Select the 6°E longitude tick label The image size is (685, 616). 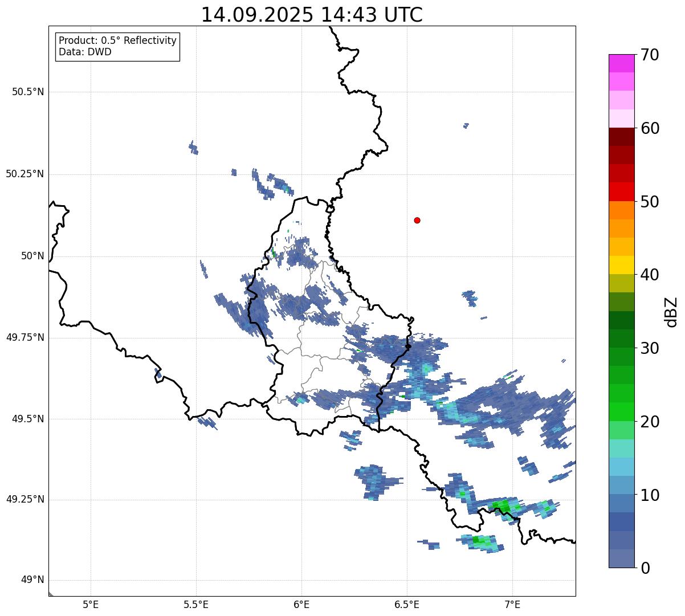[x=301, y=604]
